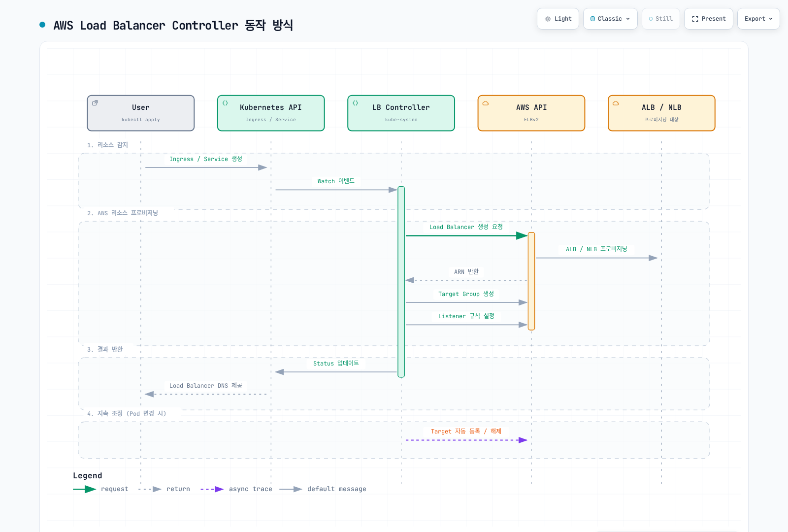Click the 'Watch 이벤트' message label

[x=336, y=181]
